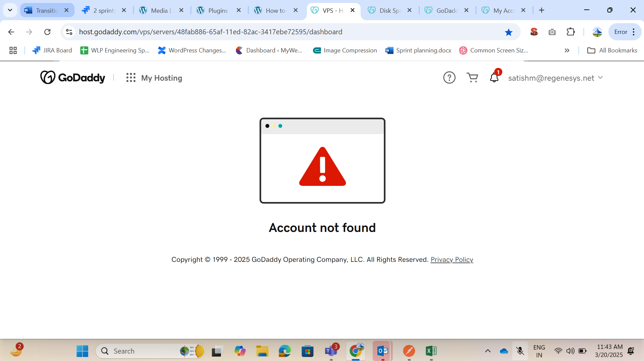Reload the page with the refresh icon
Image resolution: width=644 pixels, height=361 pixels.
click(x=47, y=32)
